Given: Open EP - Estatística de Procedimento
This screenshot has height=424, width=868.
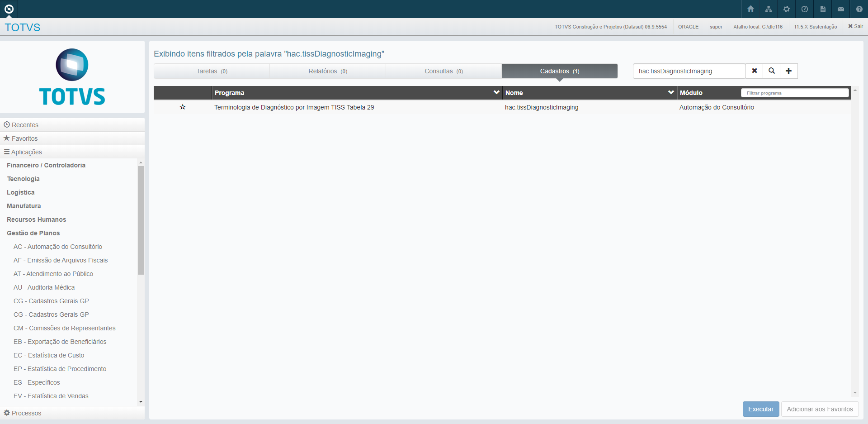Looking at the screenshot, I should click(60, 369).
